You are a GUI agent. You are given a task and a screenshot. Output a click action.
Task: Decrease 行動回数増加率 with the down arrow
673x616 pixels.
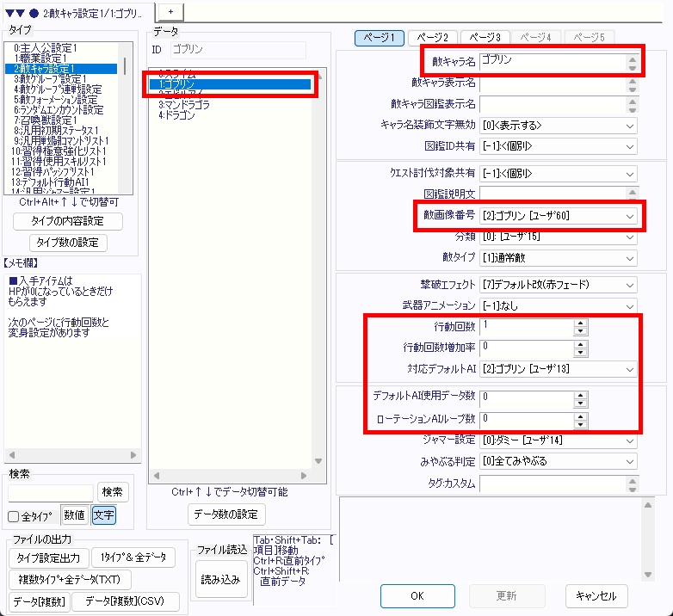point(581,351)
